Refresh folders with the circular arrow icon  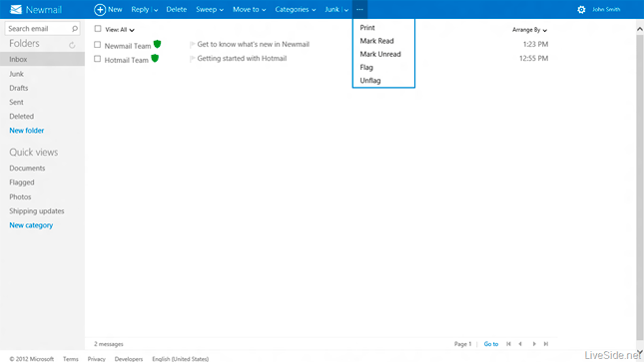point(72,45)
